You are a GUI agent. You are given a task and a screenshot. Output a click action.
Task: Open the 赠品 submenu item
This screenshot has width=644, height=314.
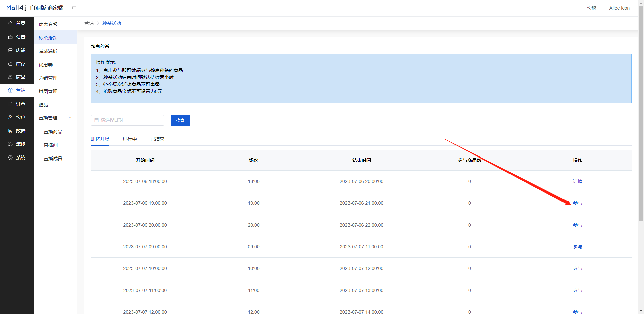pyautogui.click(x=43, y=105)
